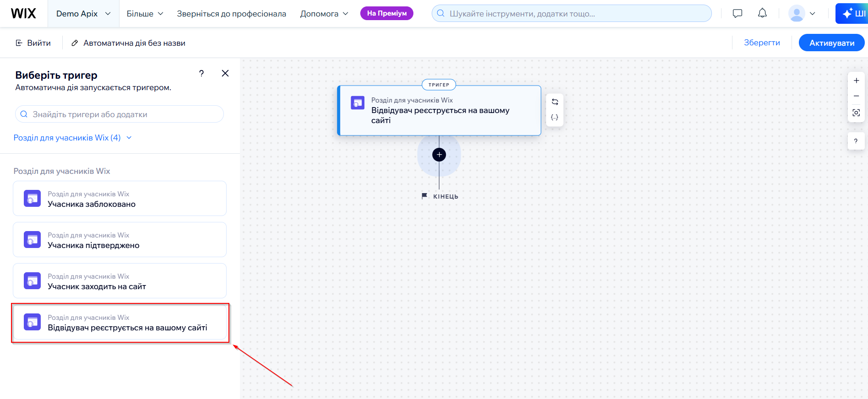Zoom in on the canvas
Screen dimensions: 868x399
click(856, 81)
